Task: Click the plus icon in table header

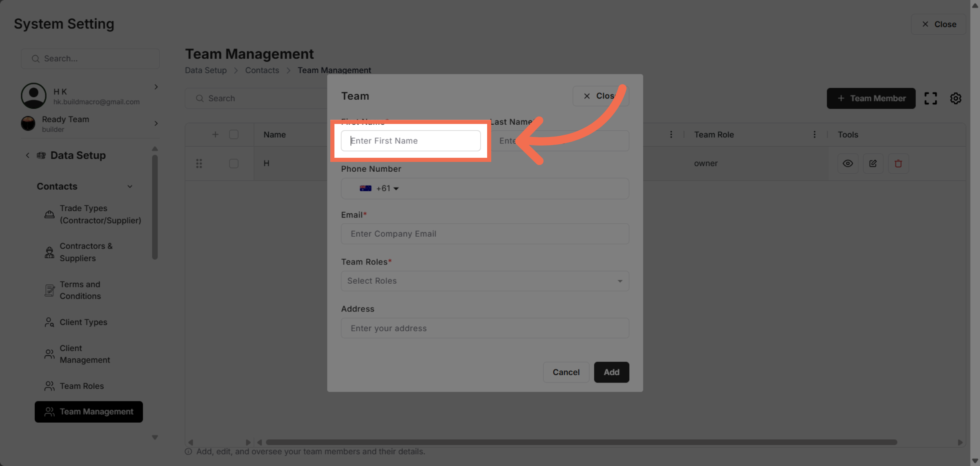Action: point(215,134)
